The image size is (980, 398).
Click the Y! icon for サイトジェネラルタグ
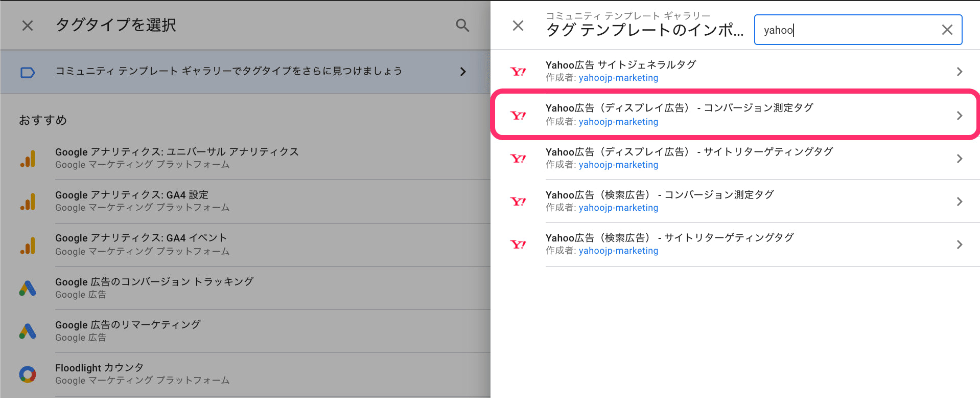[x=518, y=72]
